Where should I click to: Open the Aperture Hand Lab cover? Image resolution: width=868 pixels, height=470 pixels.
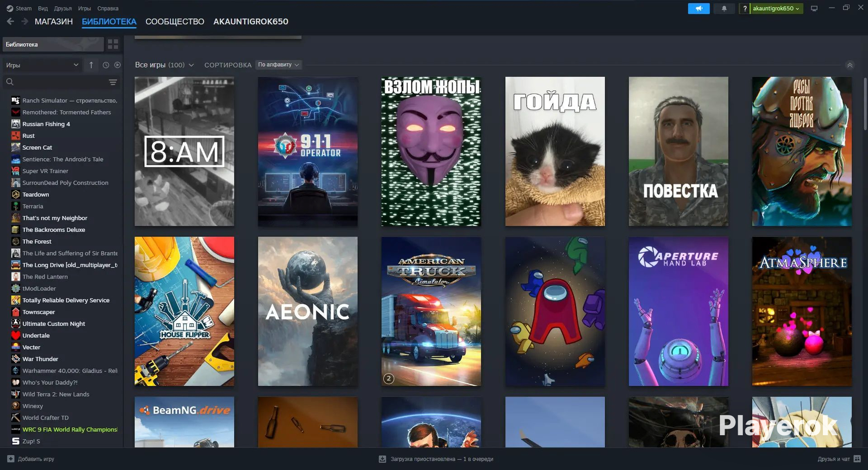679,311
